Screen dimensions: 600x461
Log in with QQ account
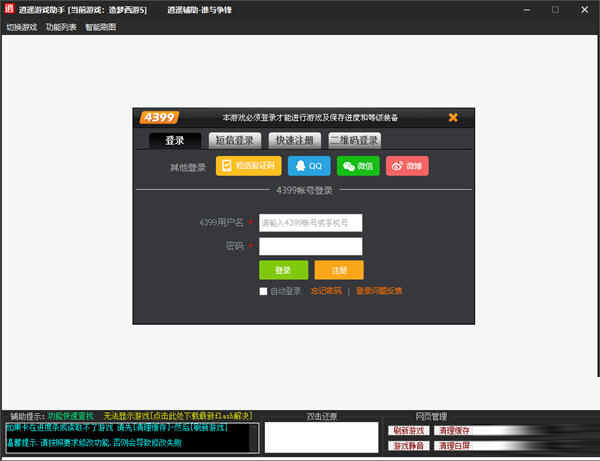(309, 166)
